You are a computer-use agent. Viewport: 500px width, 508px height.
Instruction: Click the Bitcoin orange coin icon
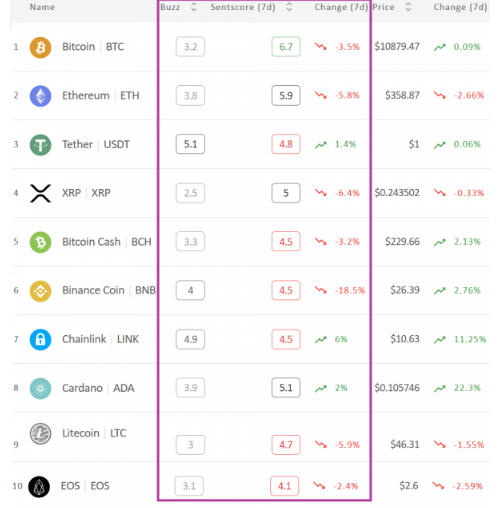(x=40, y=47)
